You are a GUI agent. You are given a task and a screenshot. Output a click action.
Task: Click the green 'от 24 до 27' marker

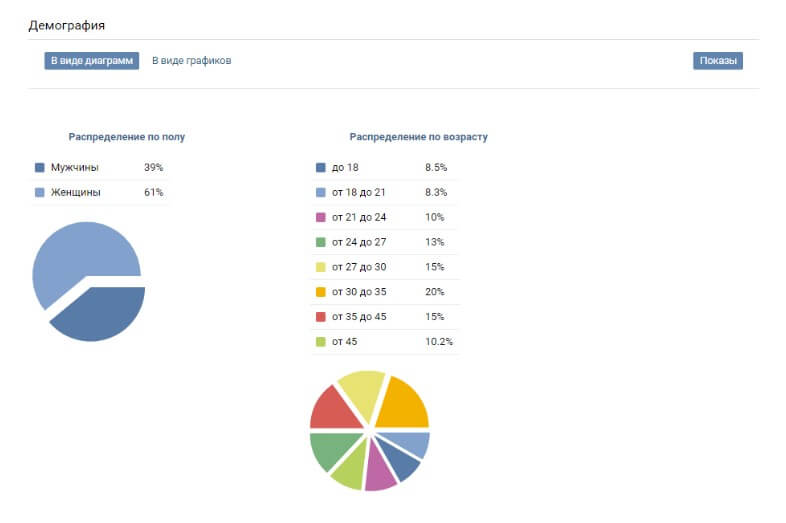tap(321, 242)
